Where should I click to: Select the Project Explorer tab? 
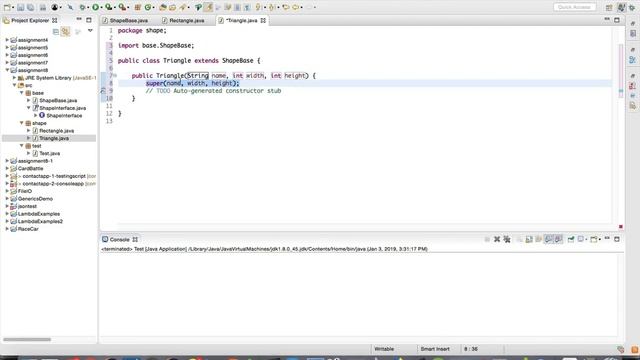(x=31, y=20)
